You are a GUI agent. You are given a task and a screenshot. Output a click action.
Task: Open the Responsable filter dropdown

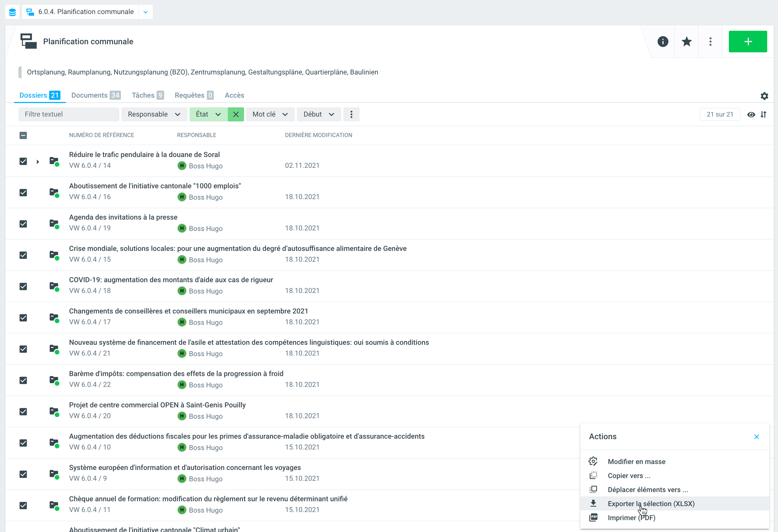[x=154, y=114]
